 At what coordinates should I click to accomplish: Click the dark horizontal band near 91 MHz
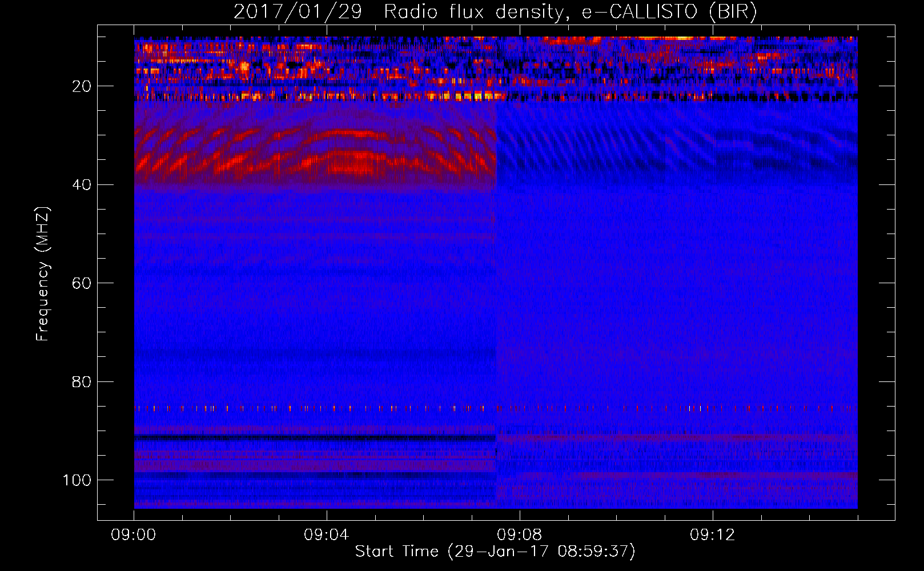315,438
